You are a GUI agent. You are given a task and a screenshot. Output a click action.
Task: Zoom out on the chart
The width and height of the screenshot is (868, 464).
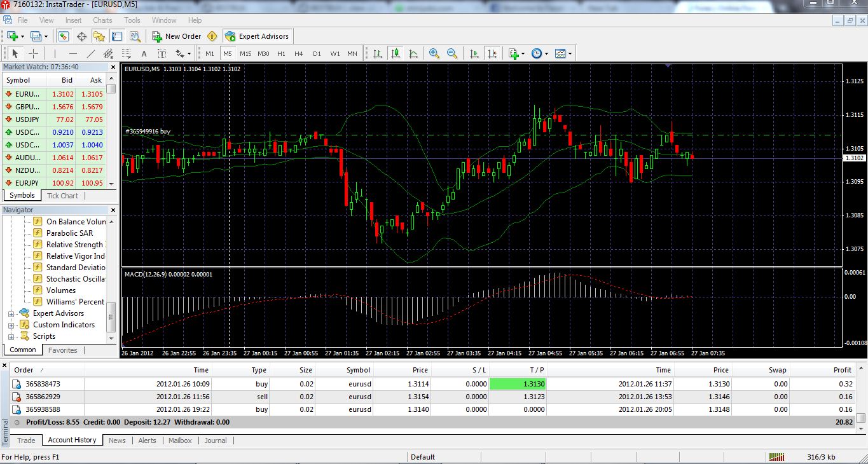452,54
